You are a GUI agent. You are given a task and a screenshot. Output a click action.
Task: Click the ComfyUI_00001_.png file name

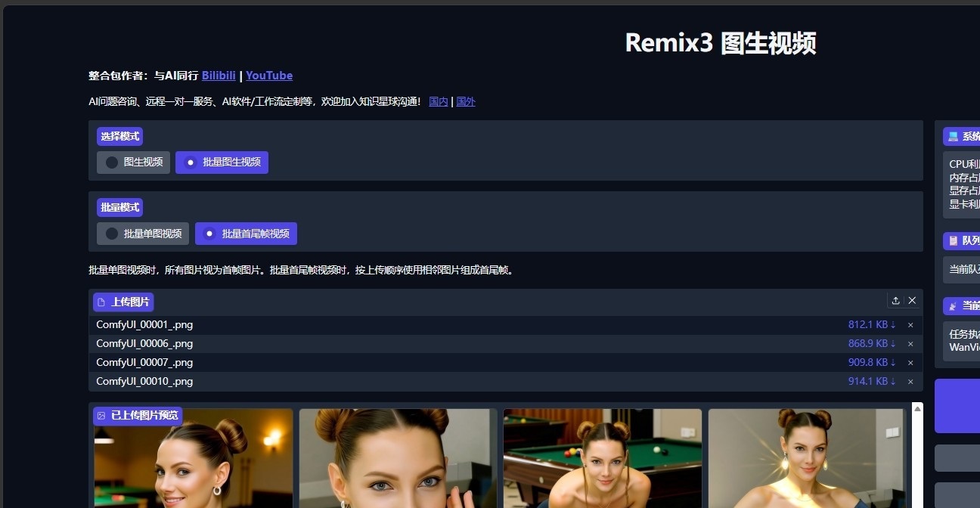pyautogui.click(x=144, y=324)
